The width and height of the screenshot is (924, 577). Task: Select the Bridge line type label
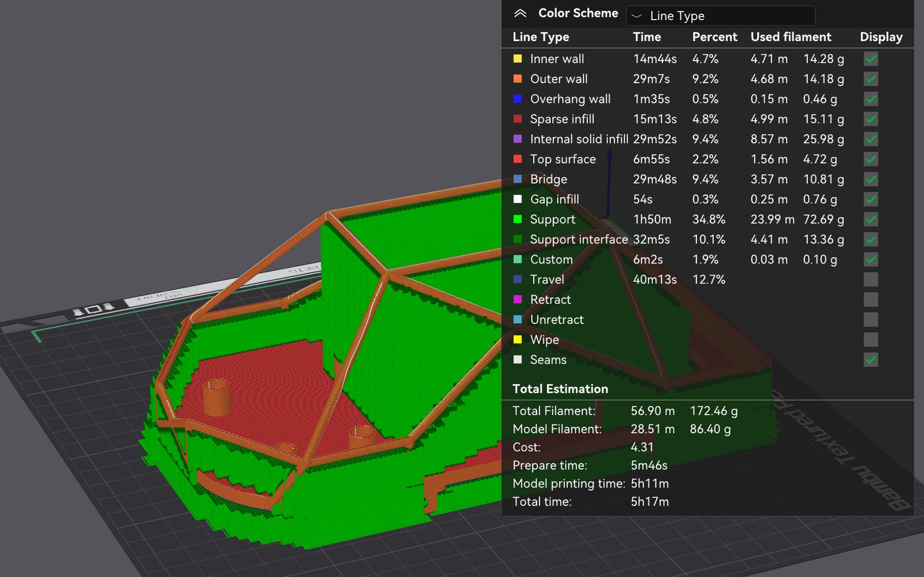point(549,180)
